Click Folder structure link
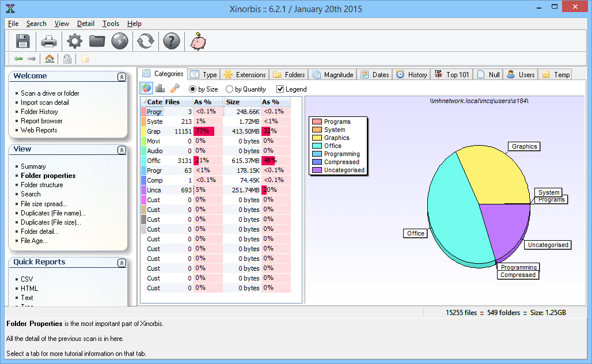592x364 pixels. (x=41, y=185)
